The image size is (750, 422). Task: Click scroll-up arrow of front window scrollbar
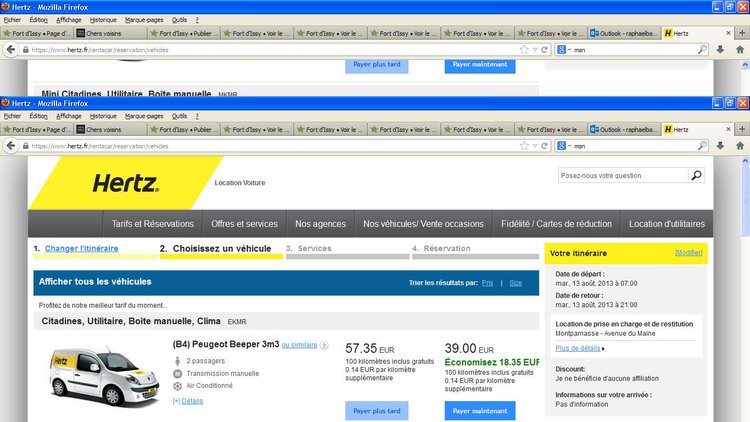click(745, 161)
